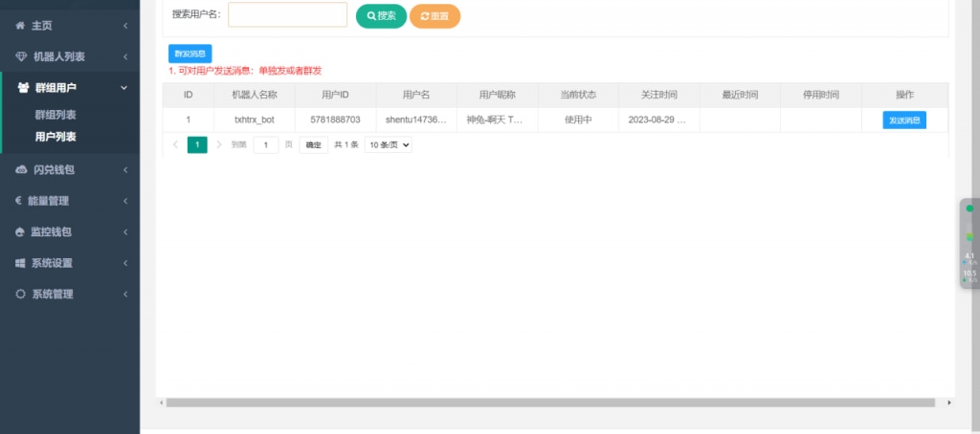Click the icon beside 监控钱包
Viewport: 980px width, 434px height.
(x=19, y=232)
